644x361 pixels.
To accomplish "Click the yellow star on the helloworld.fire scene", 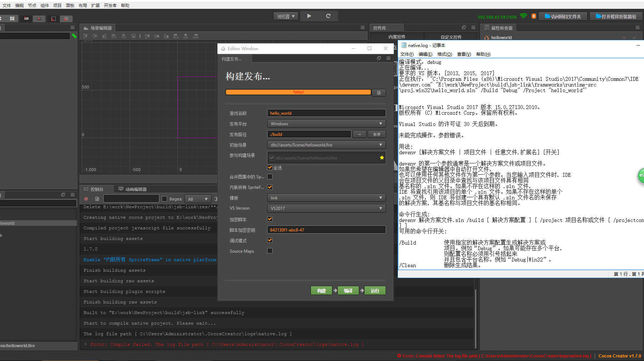I will [x=382, y=158].
